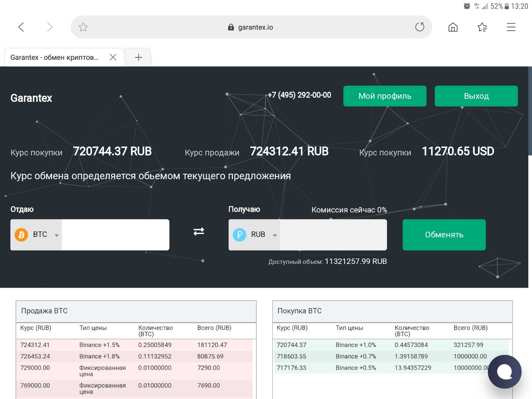Image resolution: width=532 pixels, height=399 pixels.
Task: Click the Продажа BTC table header
Action: 136,311
